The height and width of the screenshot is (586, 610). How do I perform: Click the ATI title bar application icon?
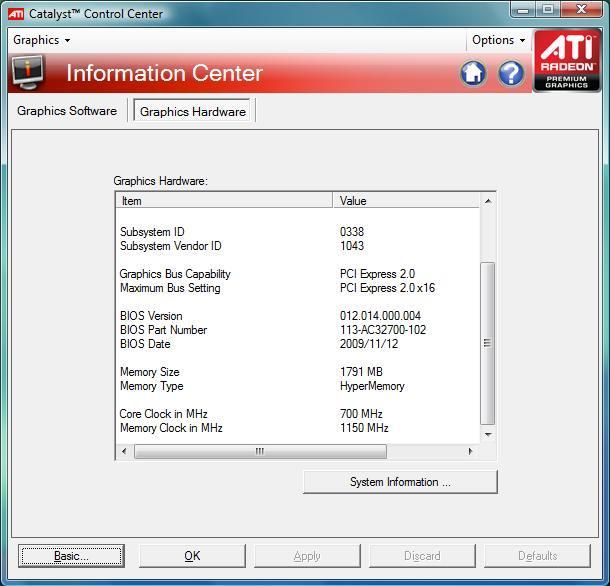(x=16, y=14)
